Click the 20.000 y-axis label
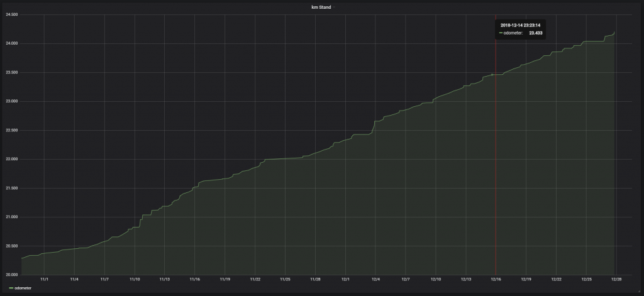This screenshot has width=644, height=296. point(11,275)
